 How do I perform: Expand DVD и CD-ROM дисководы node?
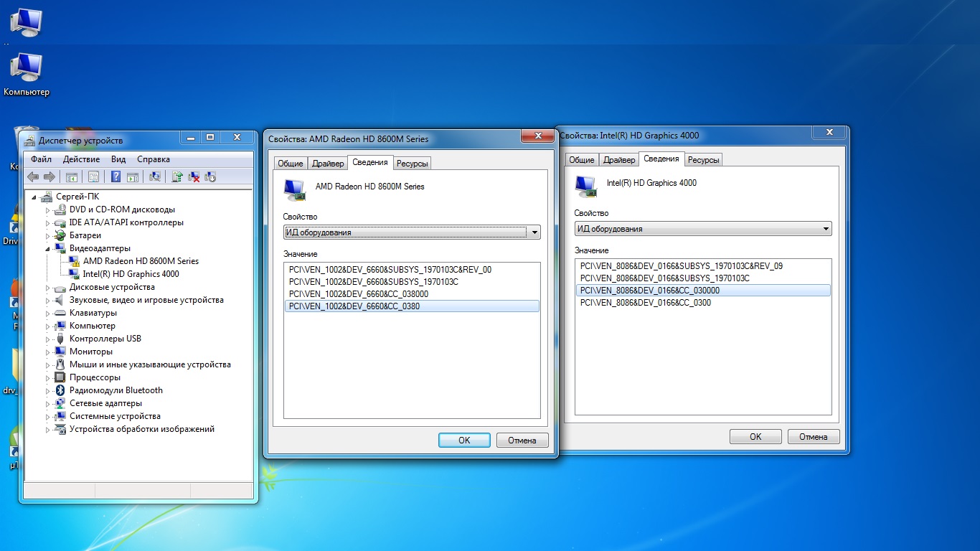[x=48, y=210]
